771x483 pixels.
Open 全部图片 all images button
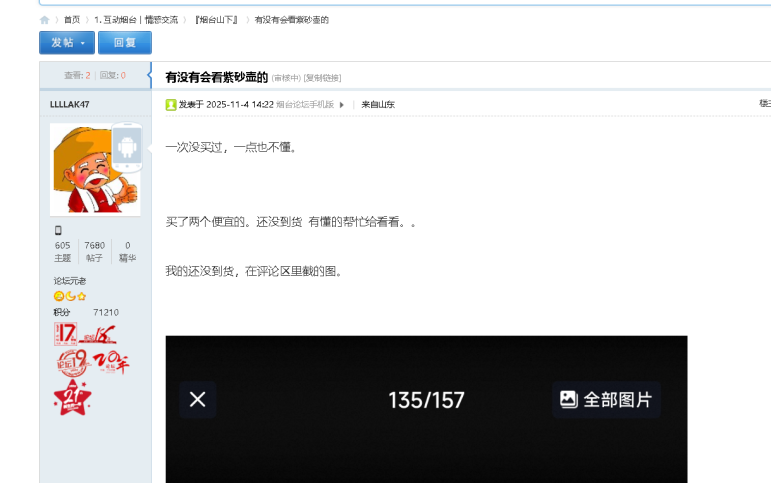pos(606,399)
